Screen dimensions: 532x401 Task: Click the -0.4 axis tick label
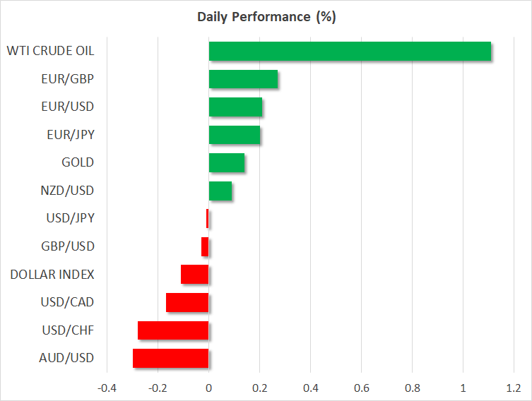(x=107, y=388)
